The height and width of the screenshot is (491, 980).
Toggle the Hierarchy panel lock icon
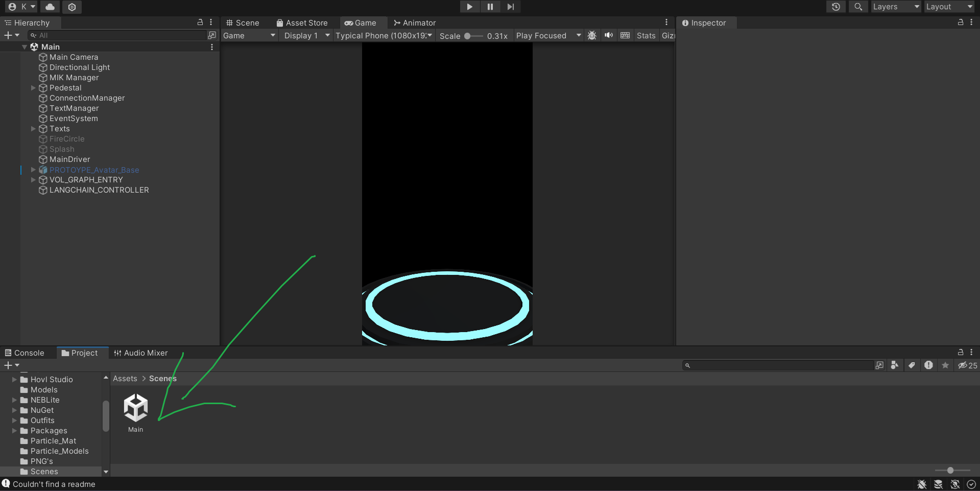200,22
